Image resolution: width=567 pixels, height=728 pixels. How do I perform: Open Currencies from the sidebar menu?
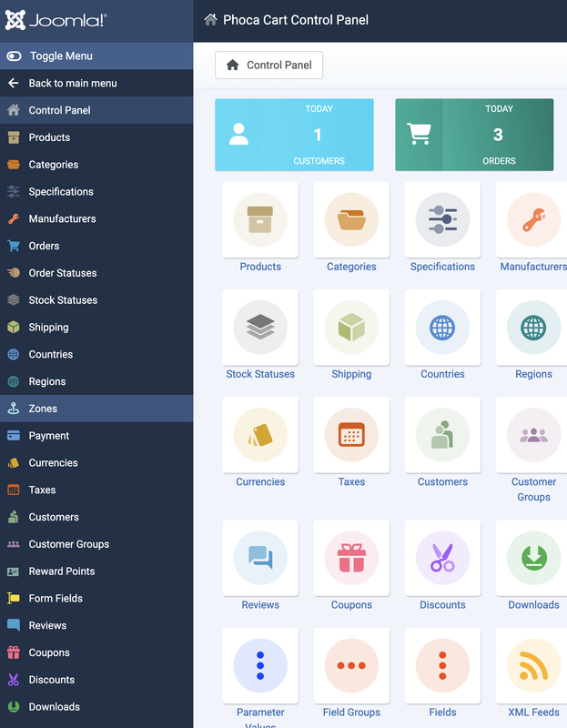coord(96,462)
